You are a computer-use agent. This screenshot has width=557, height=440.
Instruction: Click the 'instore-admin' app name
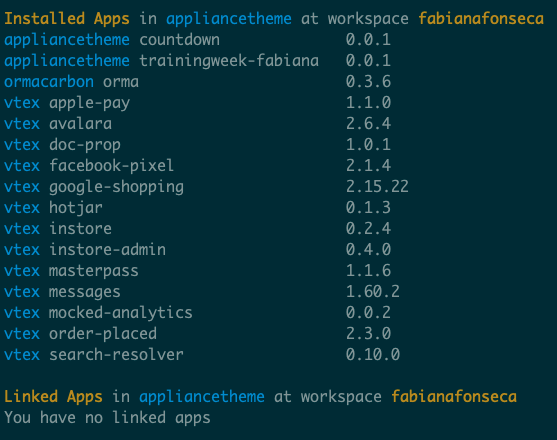click(107, 249)
